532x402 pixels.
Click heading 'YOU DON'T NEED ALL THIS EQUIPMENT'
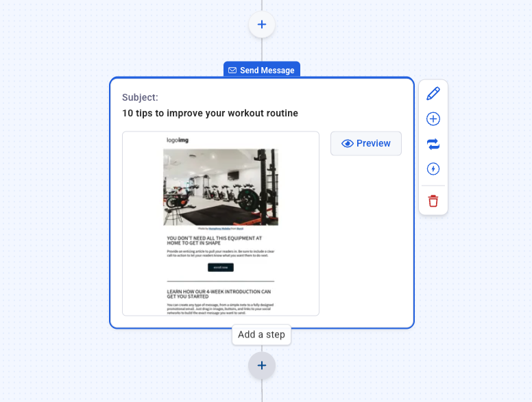[x=215, y=240]
